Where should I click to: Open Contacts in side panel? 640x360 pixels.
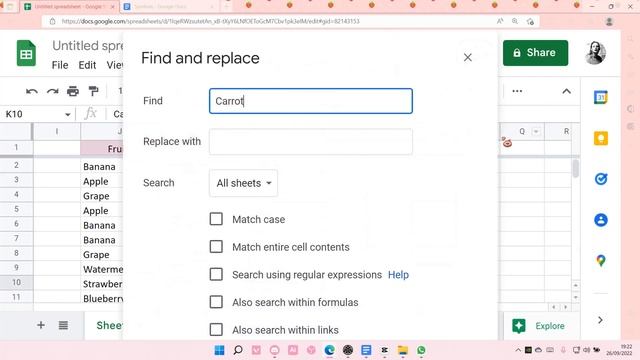601,220
